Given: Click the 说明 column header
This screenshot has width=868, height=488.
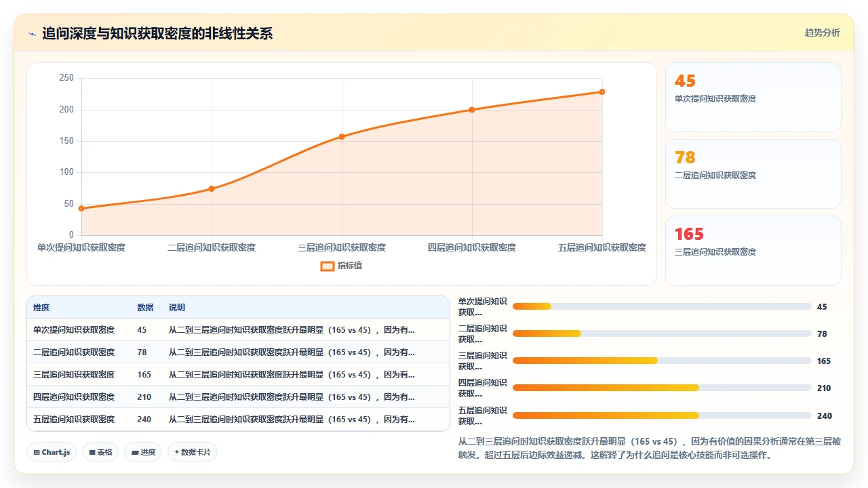Looking at the screenshot, I should click(x=177, y=308).
